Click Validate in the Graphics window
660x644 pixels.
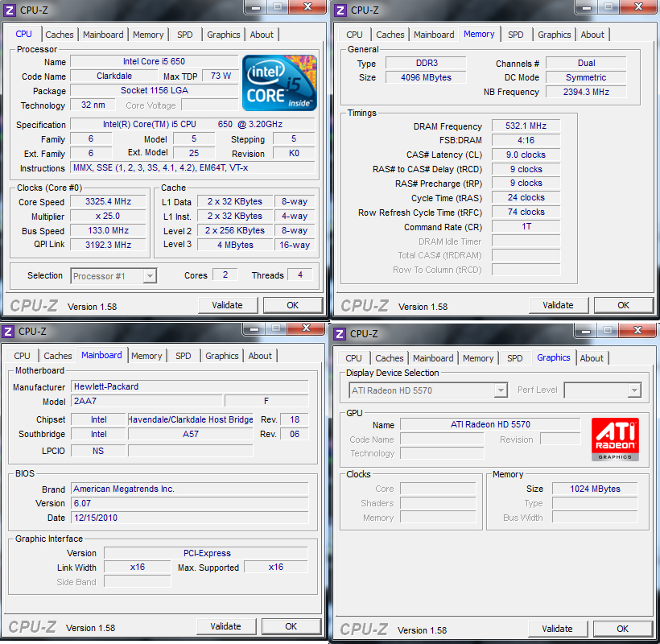tap(557, 629)
